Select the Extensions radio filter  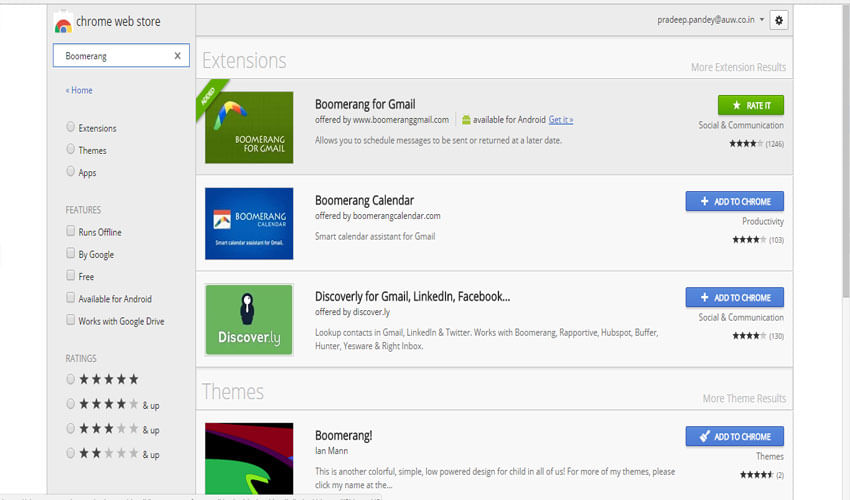point(70,127)
